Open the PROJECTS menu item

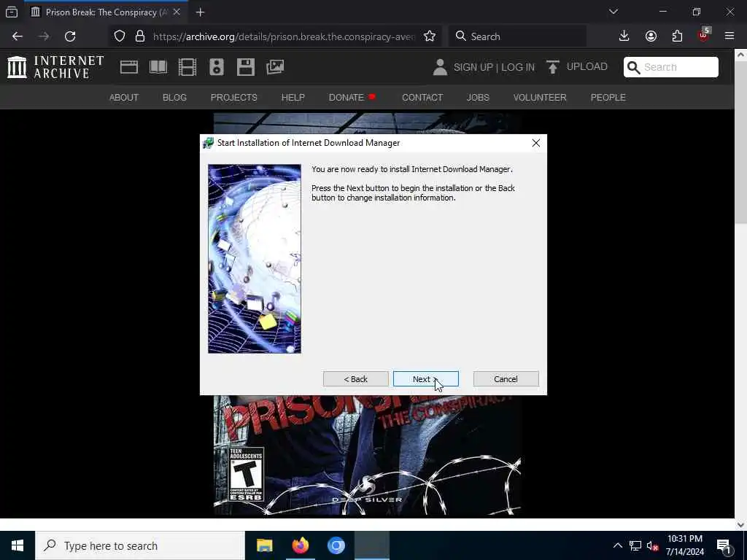(x=234, y=97)
